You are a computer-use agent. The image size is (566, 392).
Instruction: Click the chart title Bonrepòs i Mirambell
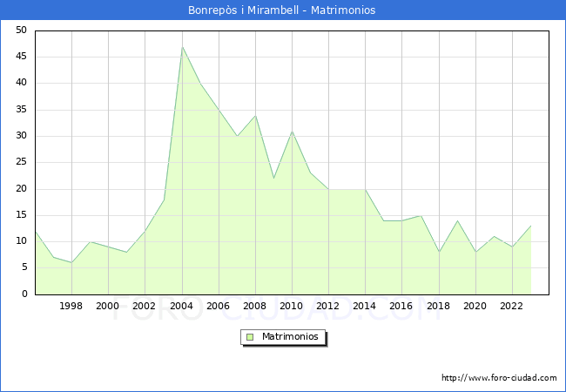tap(282, 10)
